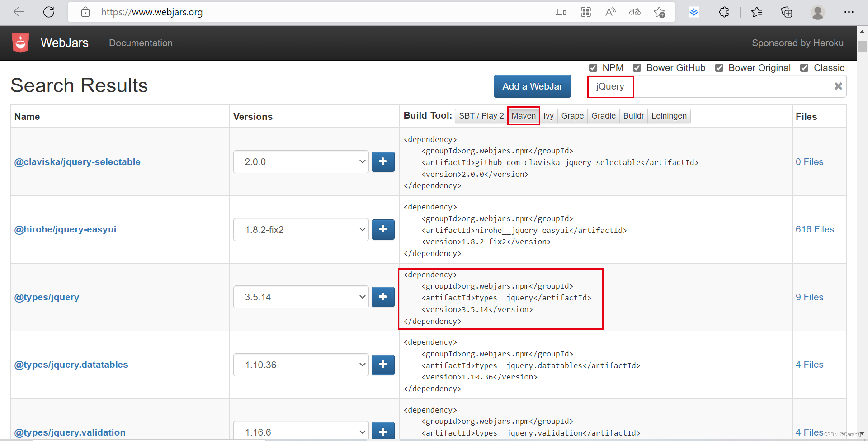Go back with the browser back arrow
Screen dimensions: 868x441
(x=19, y=12)
